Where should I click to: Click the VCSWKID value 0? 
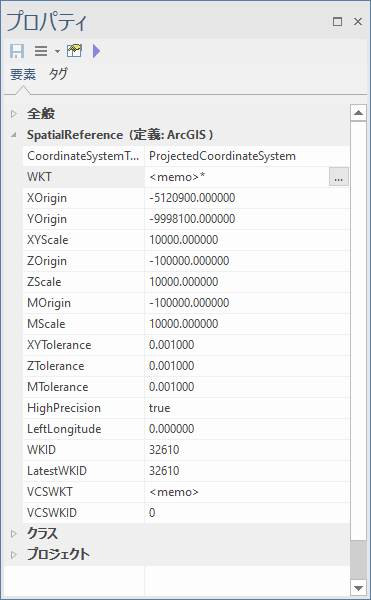click(x=152, y=513)
